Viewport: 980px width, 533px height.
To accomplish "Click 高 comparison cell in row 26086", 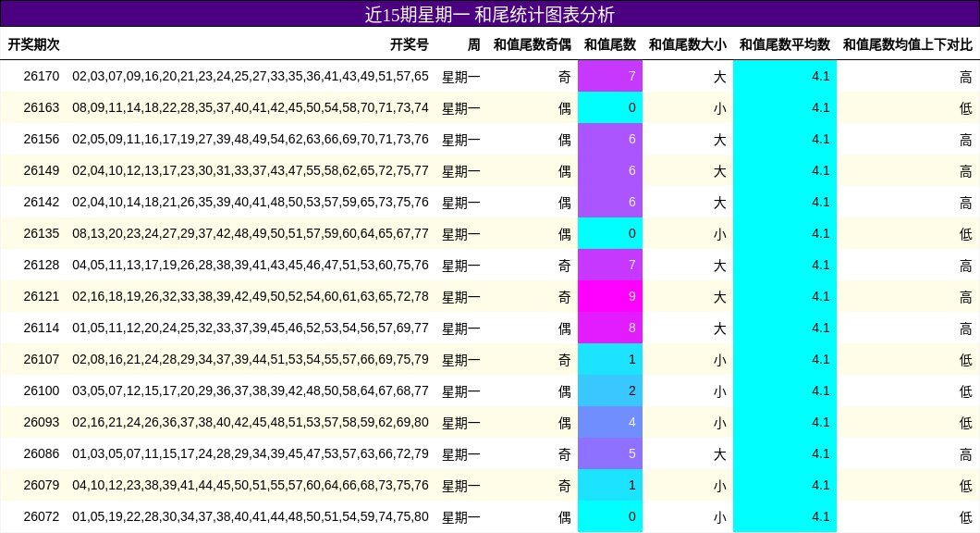I will pyautogui.click(x=965, y=453).
